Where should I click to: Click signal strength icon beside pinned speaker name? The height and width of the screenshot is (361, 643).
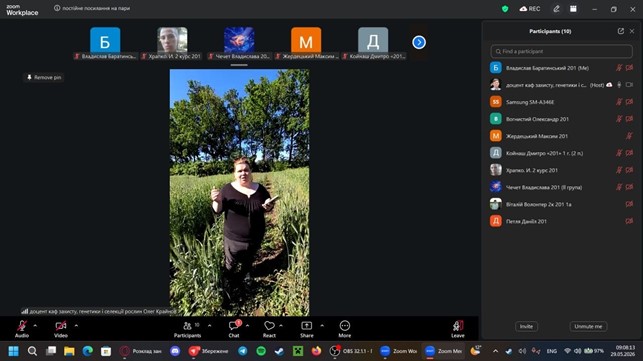(25, 311)
